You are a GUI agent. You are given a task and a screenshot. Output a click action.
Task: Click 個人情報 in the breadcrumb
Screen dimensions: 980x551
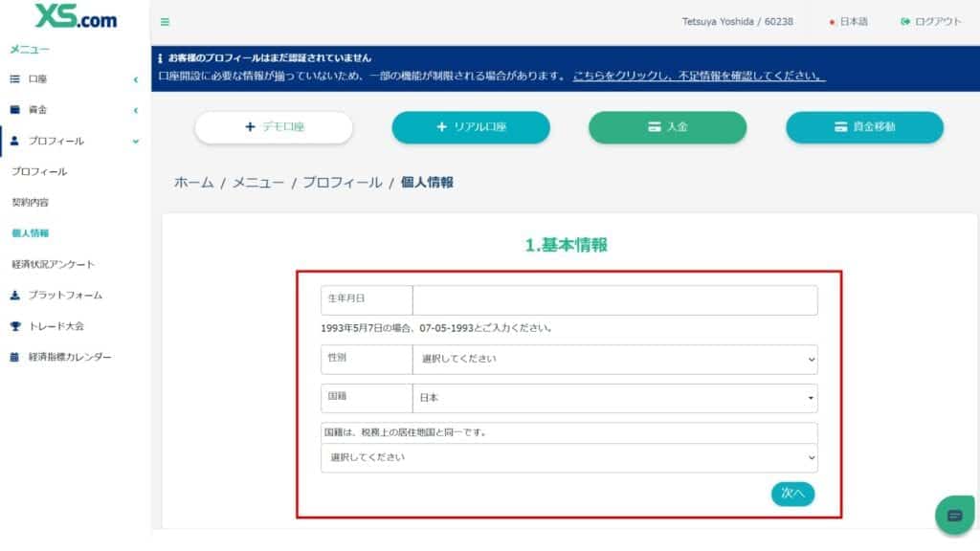(427, 183)
